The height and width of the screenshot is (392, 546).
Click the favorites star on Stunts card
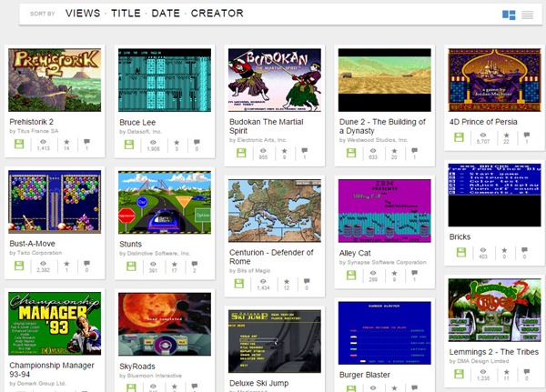click(175, 265)
